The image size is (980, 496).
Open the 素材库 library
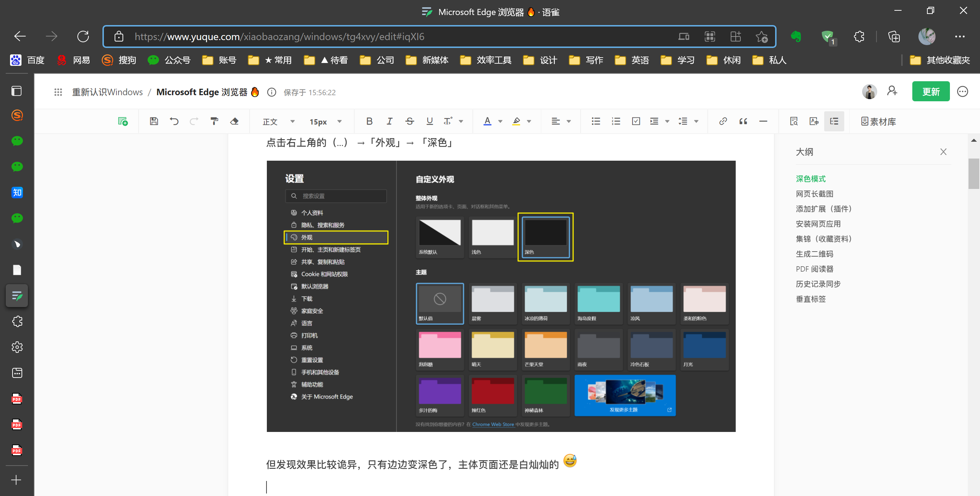point(878,122)
